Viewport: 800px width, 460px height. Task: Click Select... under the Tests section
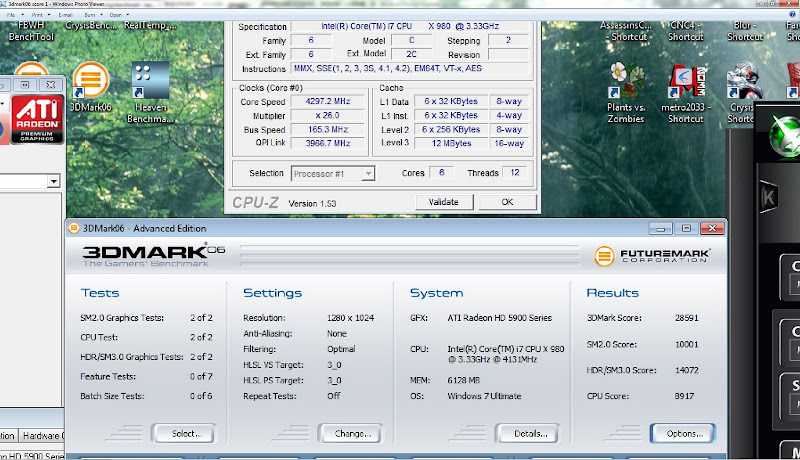pos(183,434)
